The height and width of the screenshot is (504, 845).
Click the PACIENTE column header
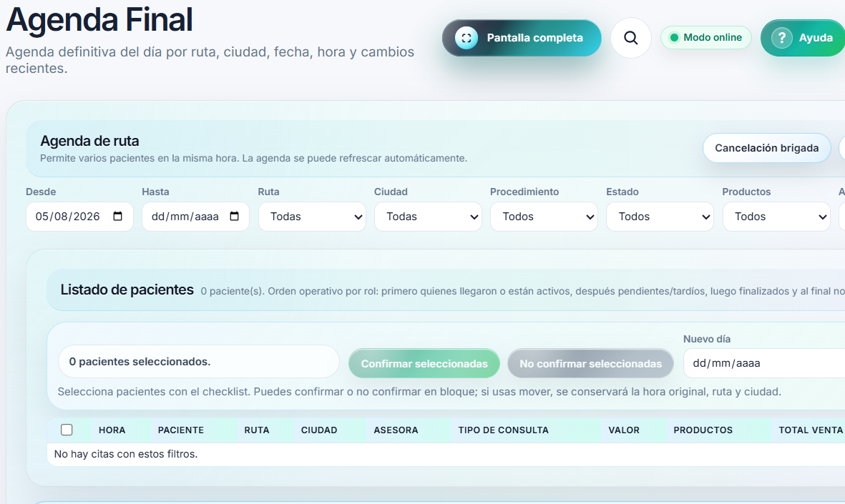tap(180, 430)
